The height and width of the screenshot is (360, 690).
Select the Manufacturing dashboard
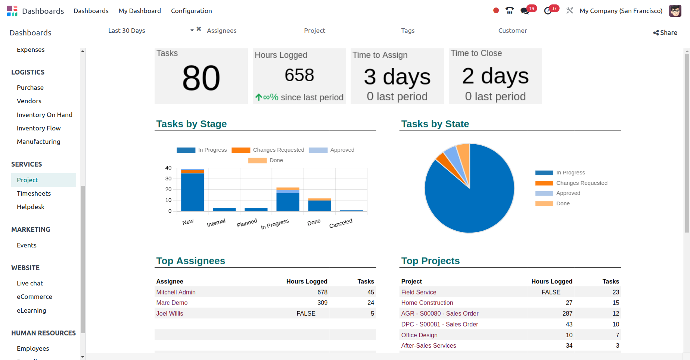38,142
